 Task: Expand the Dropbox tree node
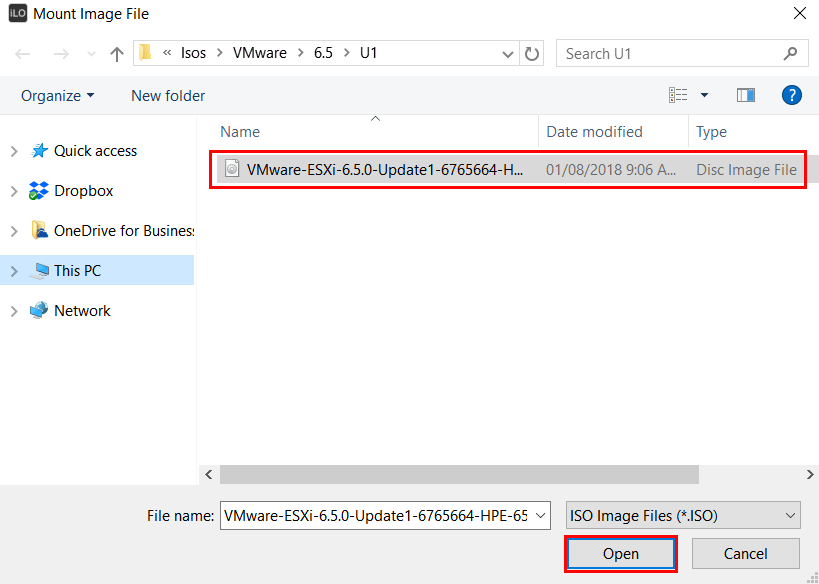click(14, 192)
